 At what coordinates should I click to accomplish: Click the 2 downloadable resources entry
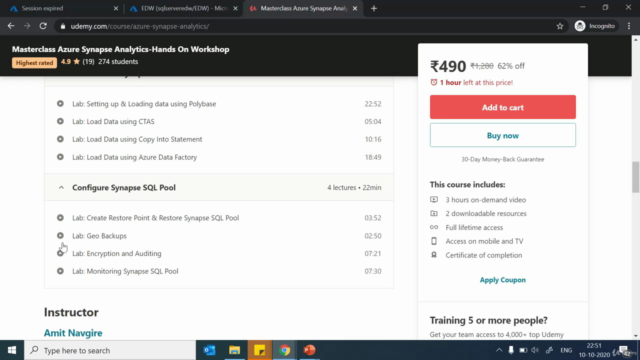pos(486,213)
